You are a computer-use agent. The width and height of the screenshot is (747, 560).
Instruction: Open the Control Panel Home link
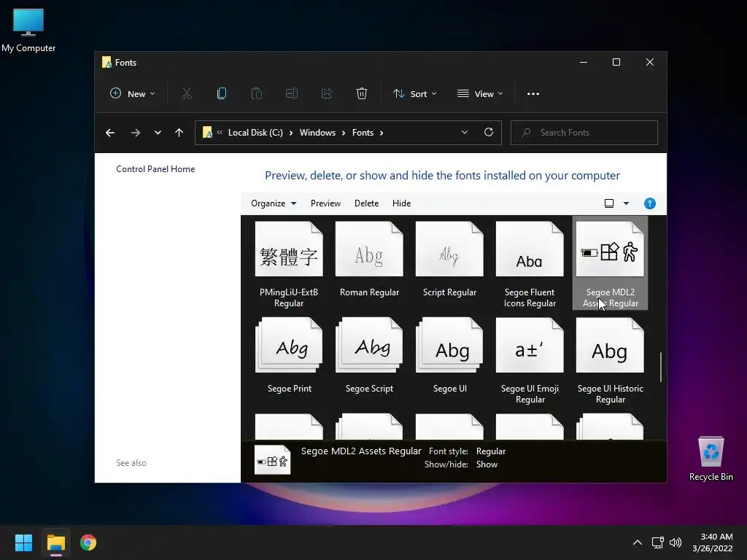click(x=155, y=169)
